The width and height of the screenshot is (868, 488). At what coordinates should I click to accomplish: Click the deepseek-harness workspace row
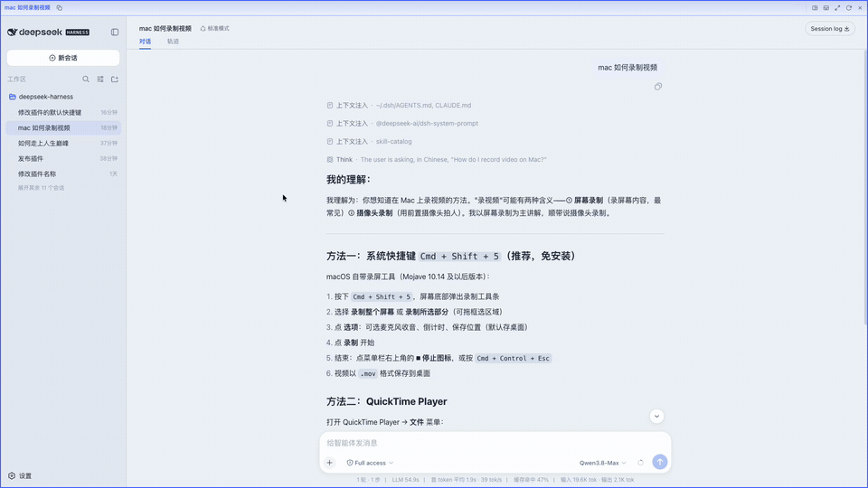tap(63, 97)
